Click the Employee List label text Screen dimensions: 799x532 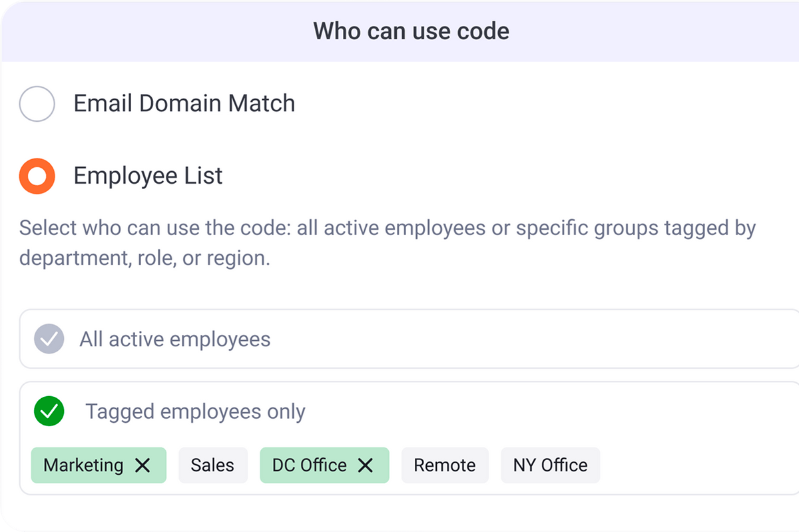pyautogui.click(x=148, y=176)
